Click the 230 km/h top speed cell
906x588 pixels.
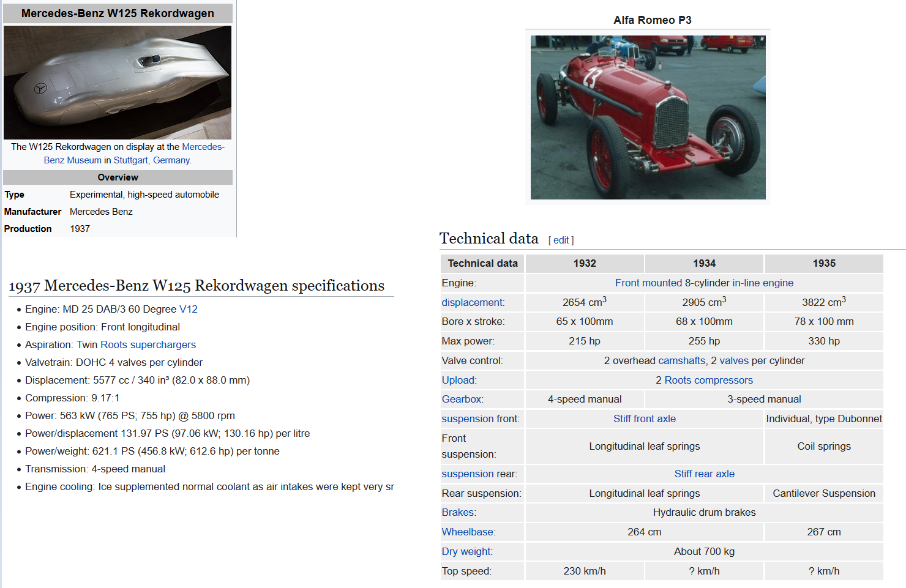pyautogui.click(x=585, y=571)
